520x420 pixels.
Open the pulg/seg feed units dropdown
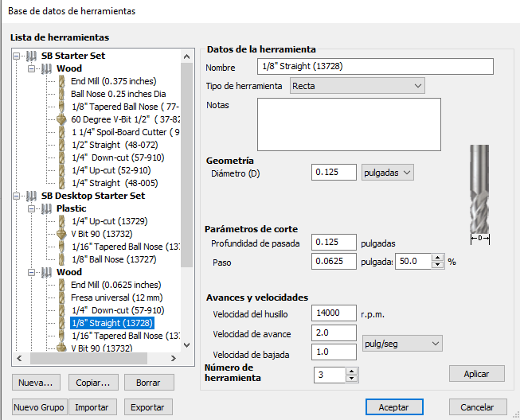(x=402, y=344)
